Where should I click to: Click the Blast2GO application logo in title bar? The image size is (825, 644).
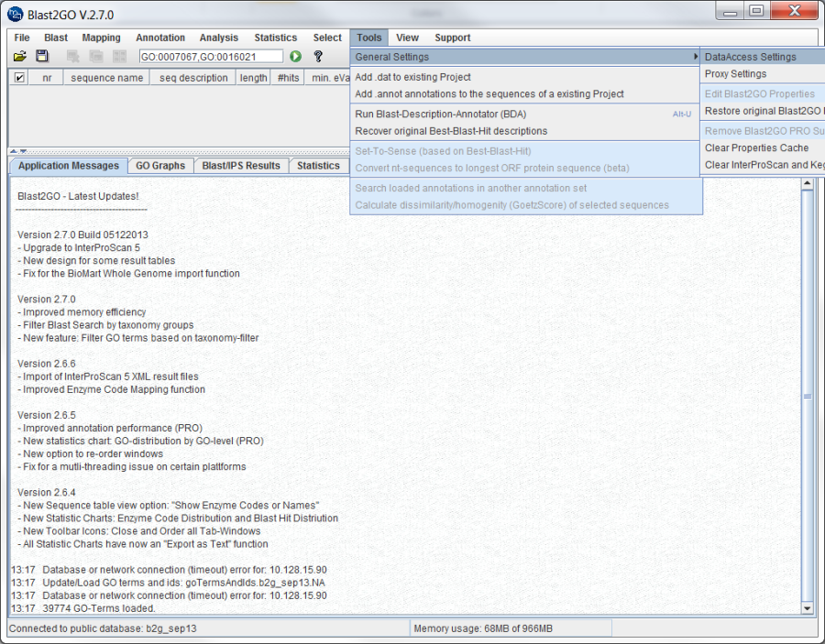[16, 14]
